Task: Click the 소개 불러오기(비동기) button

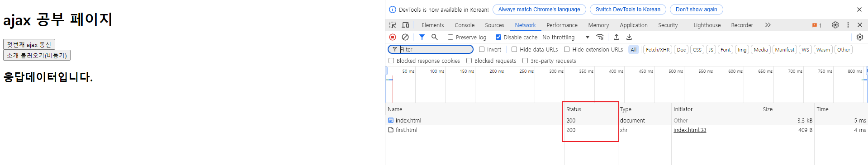Action: pos(37,55)
